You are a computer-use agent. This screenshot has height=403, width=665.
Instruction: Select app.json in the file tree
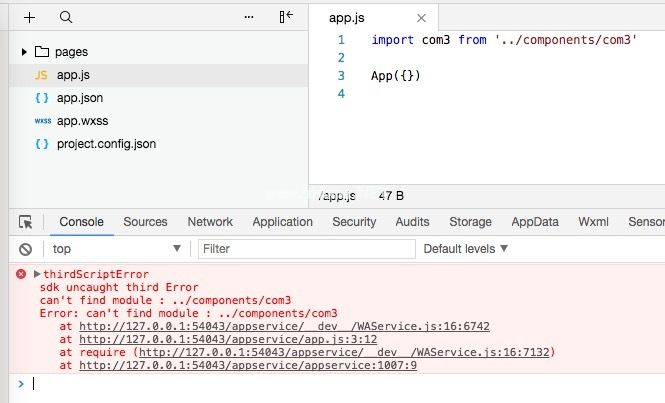coord(79,98)
